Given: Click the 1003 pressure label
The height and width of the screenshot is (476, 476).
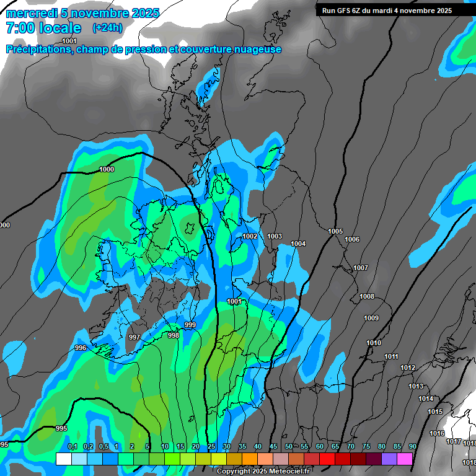Looking at the screenshot, I should pyautogui.click(x=275, y=236).
